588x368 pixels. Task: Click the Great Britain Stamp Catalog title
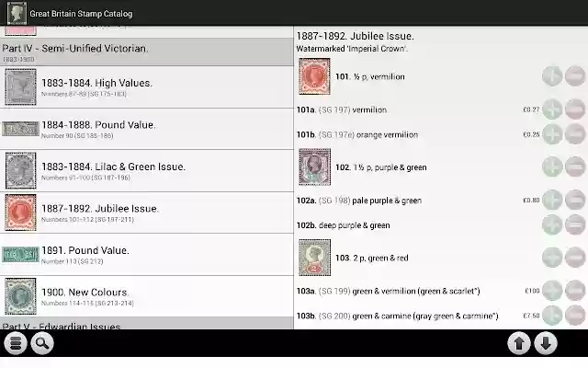coord(81,14)
